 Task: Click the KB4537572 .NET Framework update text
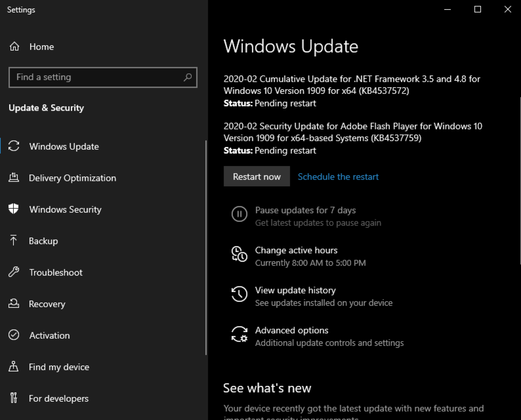352,85
